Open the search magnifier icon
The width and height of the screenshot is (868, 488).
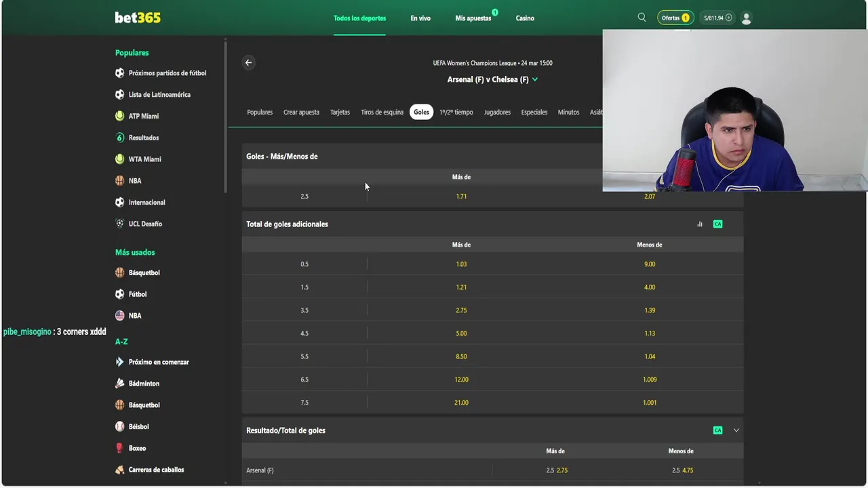click(x=642, y=18)
